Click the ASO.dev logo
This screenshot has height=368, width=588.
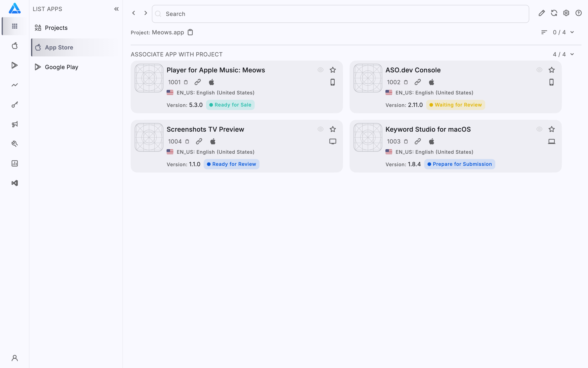tap(14, 8)
